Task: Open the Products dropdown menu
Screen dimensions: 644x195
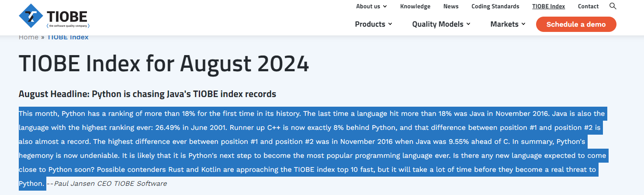Action: pos(374,24)
